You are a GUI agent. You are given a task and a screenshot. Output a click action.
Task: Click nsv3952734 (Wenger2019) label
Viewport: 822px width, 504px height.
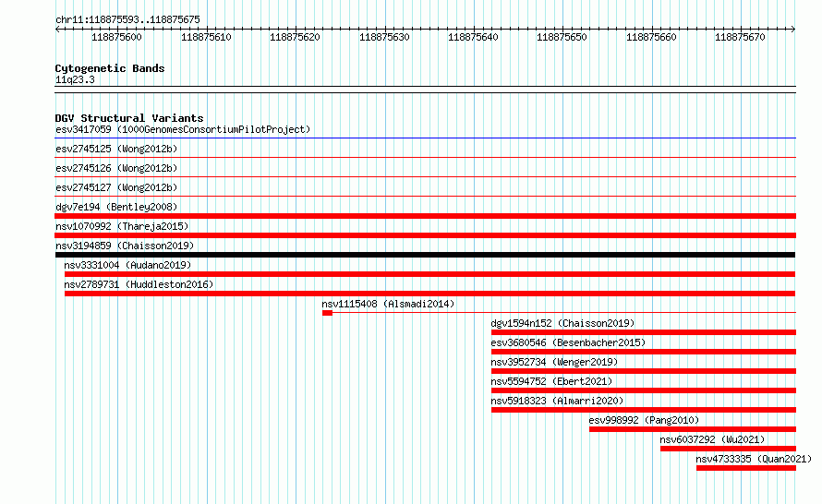click(554, 362)
